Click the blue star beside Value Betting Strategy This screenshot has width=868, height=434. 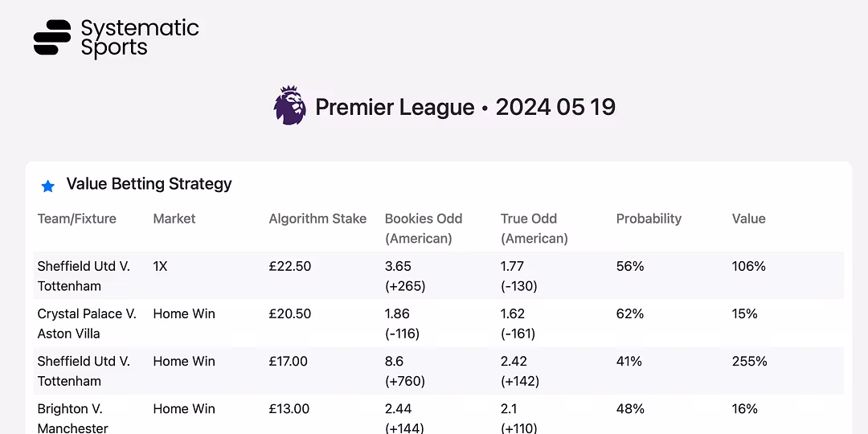coord(47,186)
